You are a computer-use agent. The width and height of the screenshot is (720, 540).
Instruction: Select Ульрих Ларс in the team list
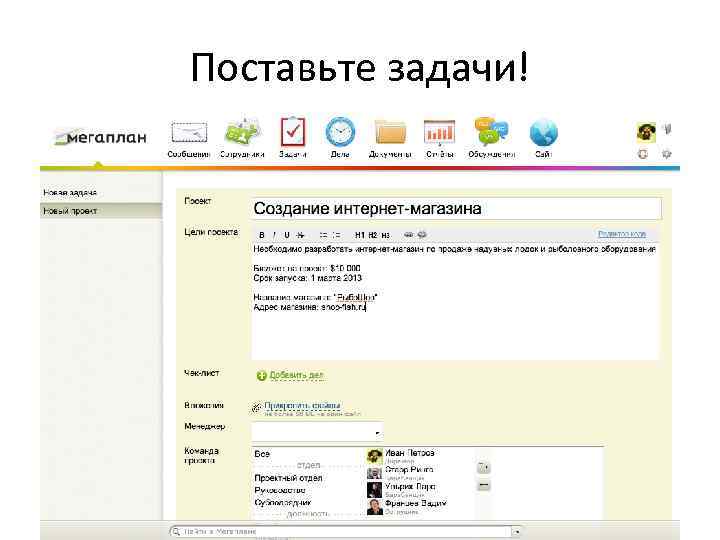410,486
